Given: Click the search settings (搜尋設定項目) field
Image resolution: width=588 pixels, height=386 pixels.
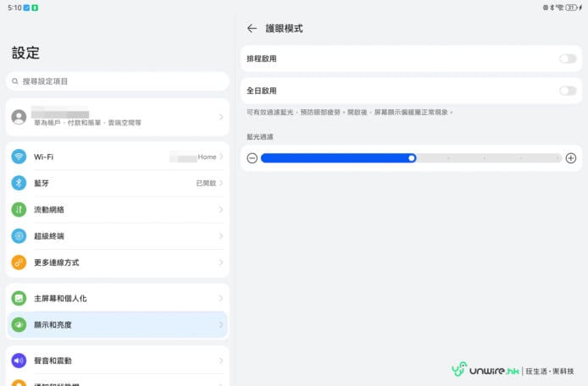Looking at the screenshot, I should [x=117, y=81].
